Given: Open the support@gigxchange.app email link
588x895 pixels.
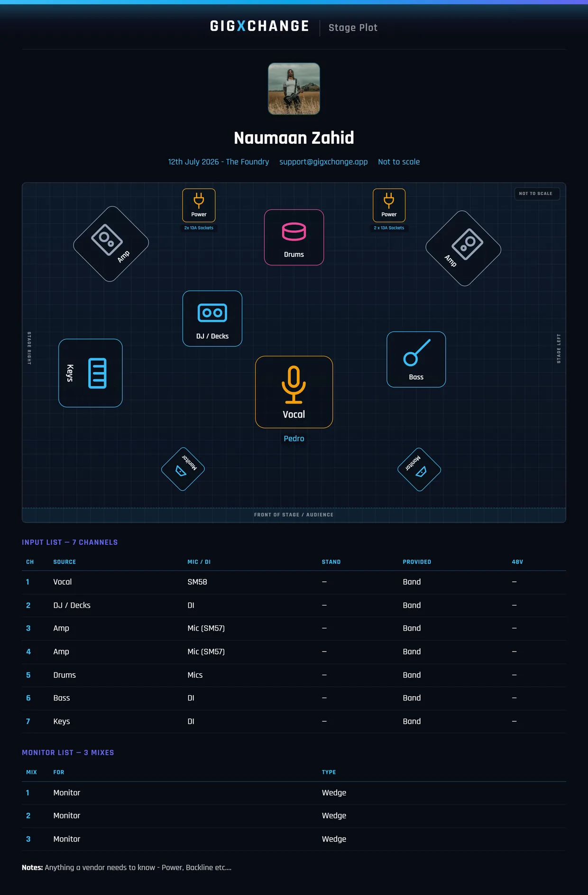Looking at the screenshot, I should 323,162.
